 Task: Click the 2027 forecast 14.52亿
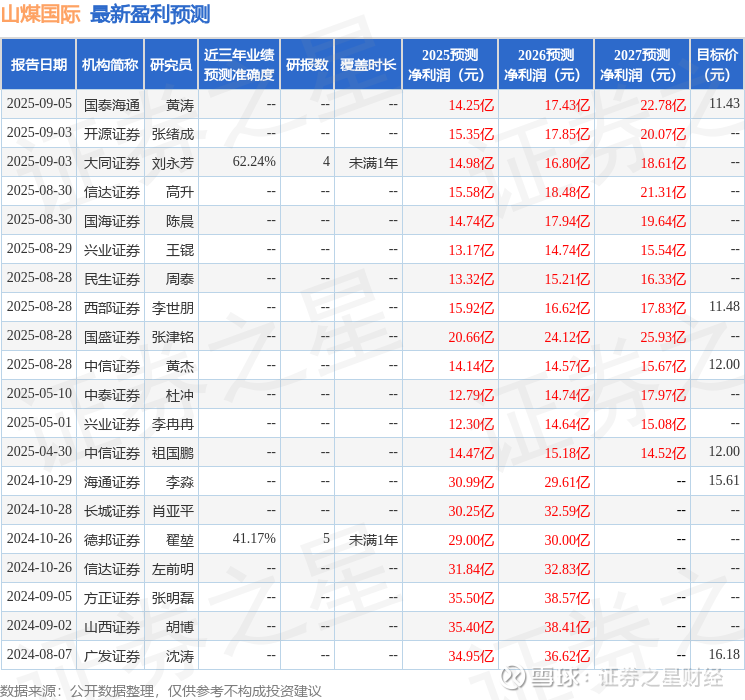(663, 453)
